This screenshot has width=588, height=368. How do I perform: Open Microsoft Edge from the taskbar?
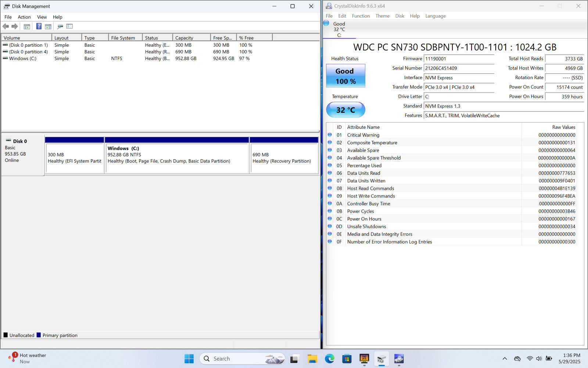pyautogui.click(x=329, y=359)
